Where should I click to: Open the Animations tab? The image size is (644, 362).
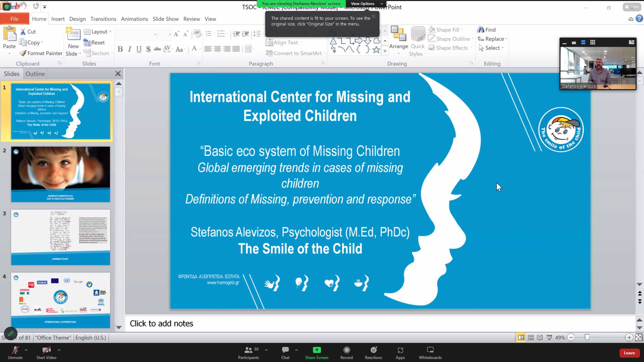point(134,19)
